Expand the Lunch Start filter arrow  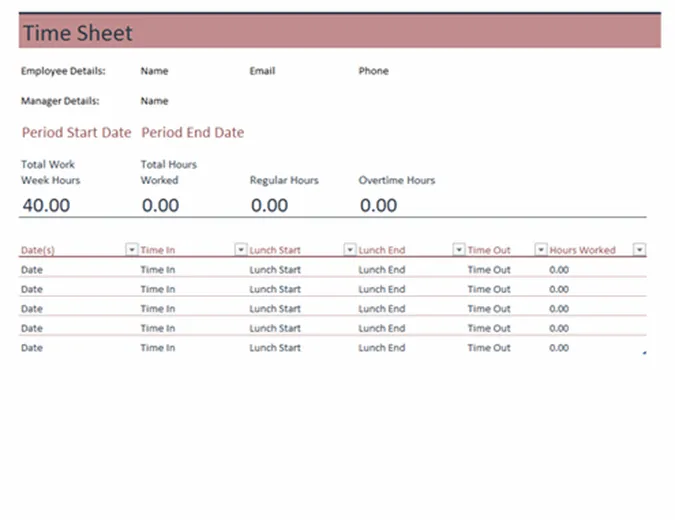(350, 249)
